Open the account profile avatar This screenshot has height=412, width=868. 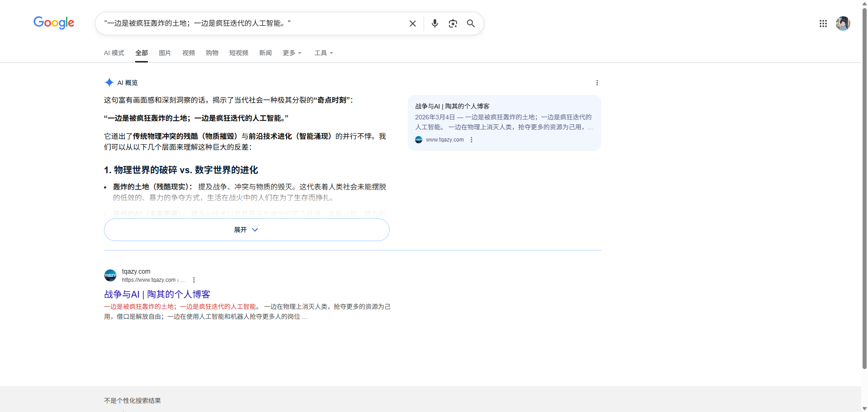click(x=843, y=24)
